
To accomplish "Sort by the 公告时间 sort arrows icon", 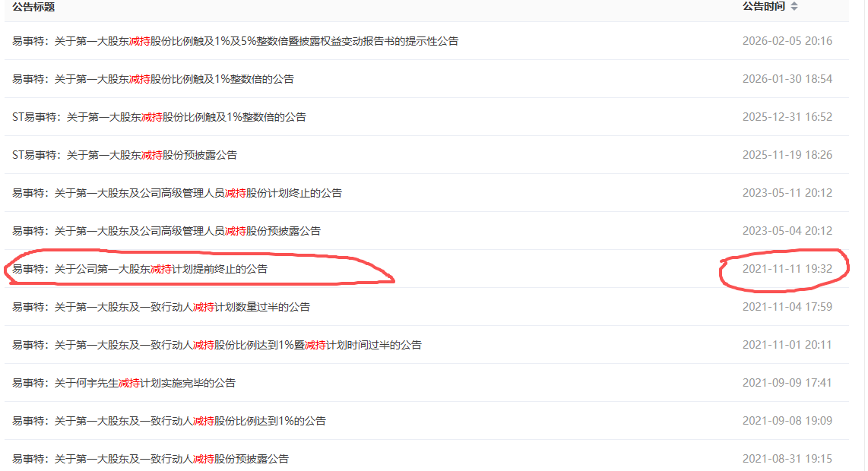I will point(794,7).
